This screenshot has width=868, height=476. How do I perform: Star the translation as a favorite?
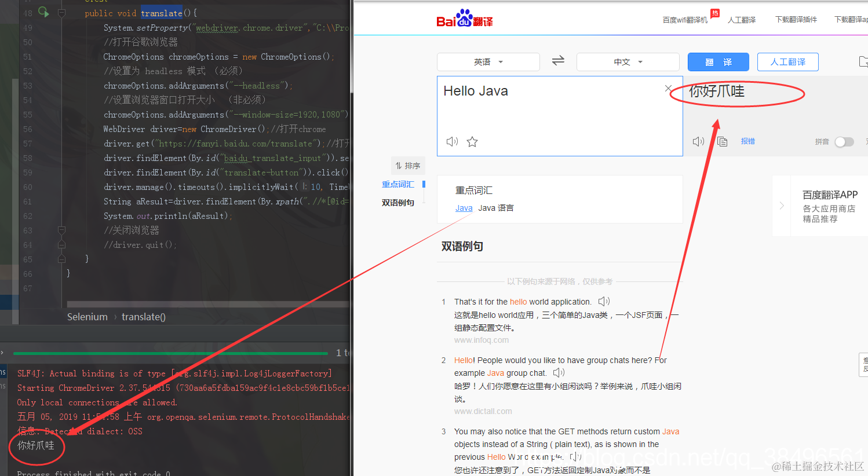point(472,141)
